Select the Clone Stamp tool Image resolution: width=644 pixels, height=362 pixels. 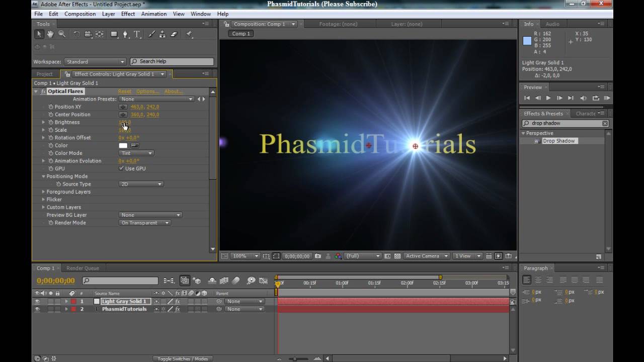click(163, 34)
